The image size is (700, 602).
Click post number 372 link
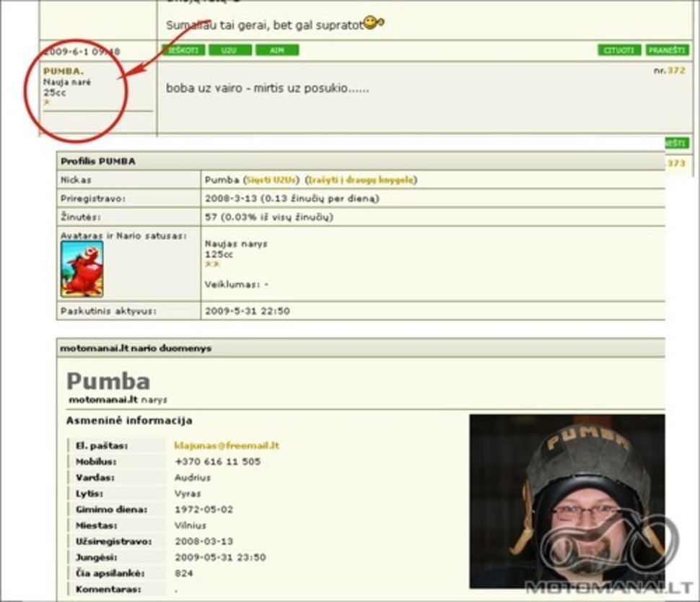(675, 71)
